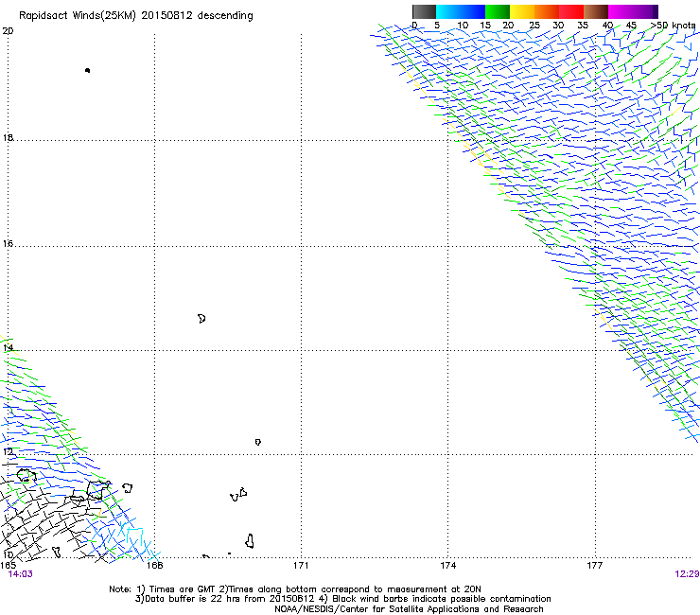700x615 pixels.
Task: Click the longitude label "165"
Action: pos(8,566)
